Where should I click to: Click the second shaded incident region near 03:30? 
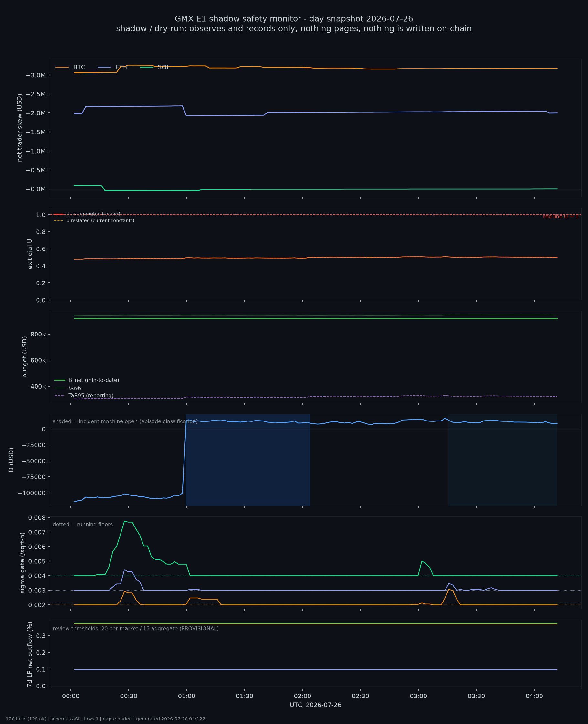[503, 460]
